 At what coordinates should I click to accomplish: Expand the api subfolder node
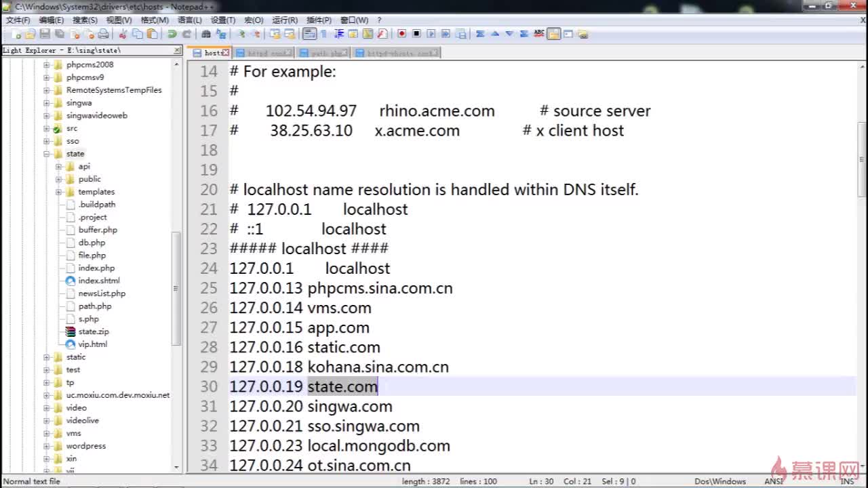(x=59, y=167)
